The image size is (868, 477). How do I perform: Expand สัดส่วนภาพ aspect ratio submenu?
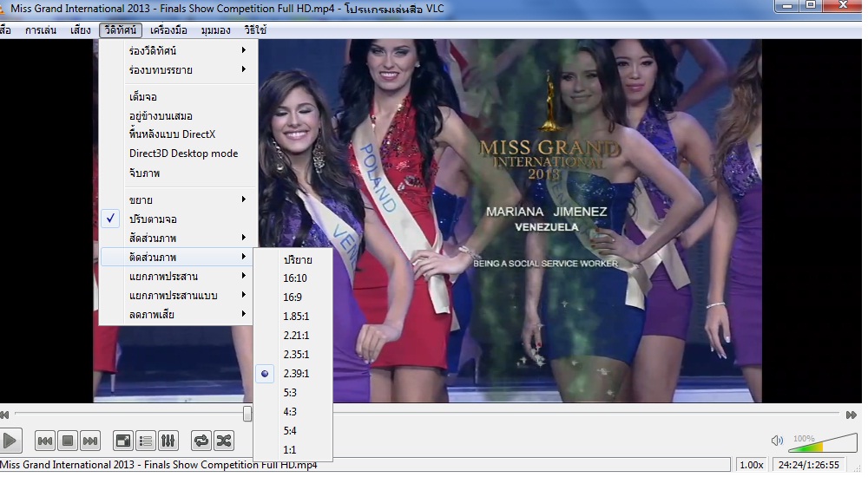pyautogui.click(x=176, y=238)
